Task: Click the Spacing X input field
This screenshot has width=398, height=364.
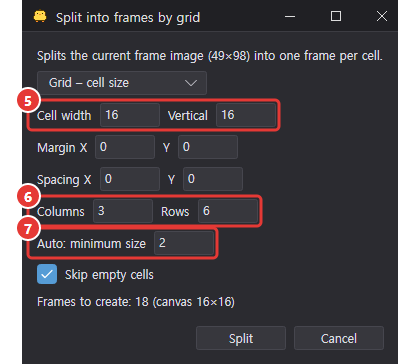Action: tap(130, 179)
